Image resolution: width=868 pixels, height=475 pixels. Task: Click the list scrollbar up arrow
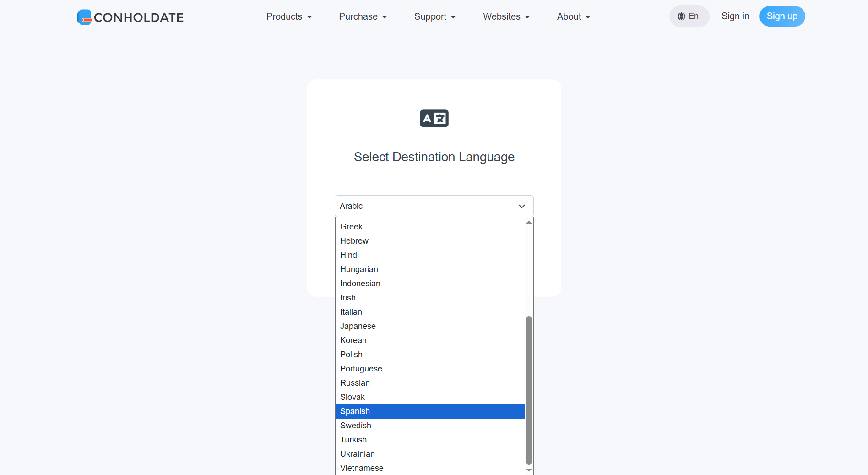coord(529,223)
